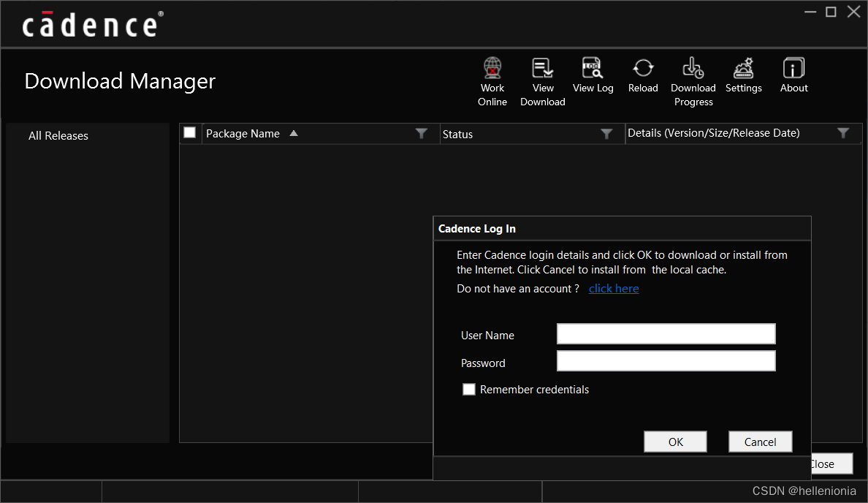Click the Cadence Log In title bar
The height and width of the screenshot is (503, 868).
pos(622,229)
